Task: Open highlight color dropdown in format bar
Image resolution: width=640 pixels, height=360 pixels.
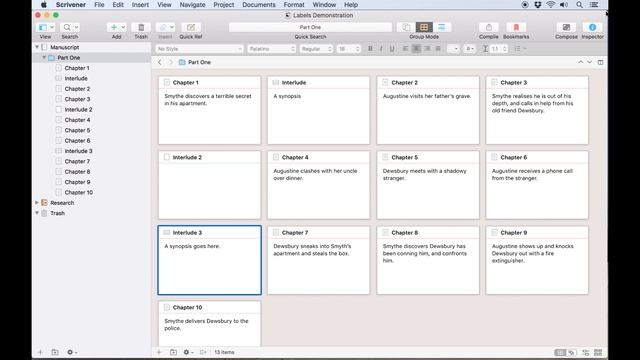Action: coord(470,49)
